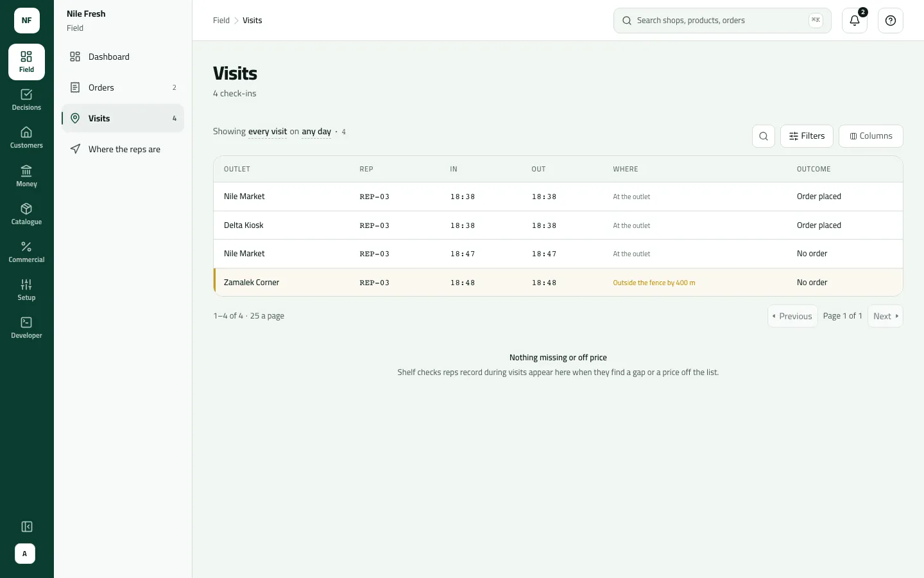
Task: Open the Zamalek Corner visit row
Action: pos(558,283)
